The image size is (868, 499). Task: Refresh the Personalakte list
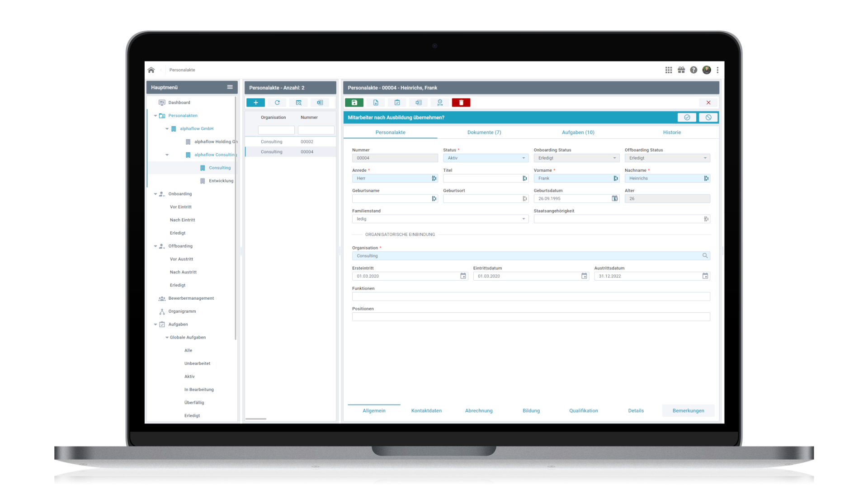(277, 103)
